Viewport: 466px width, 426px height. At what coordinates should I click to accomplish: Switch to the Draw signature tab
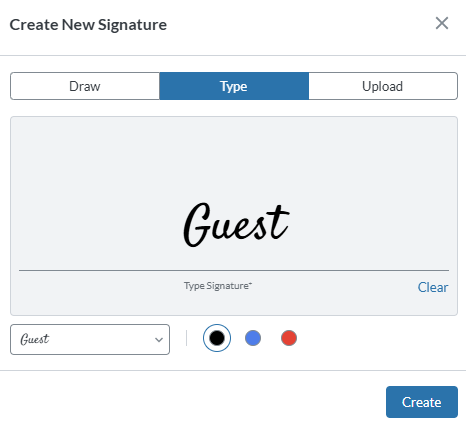click(85, 86)
